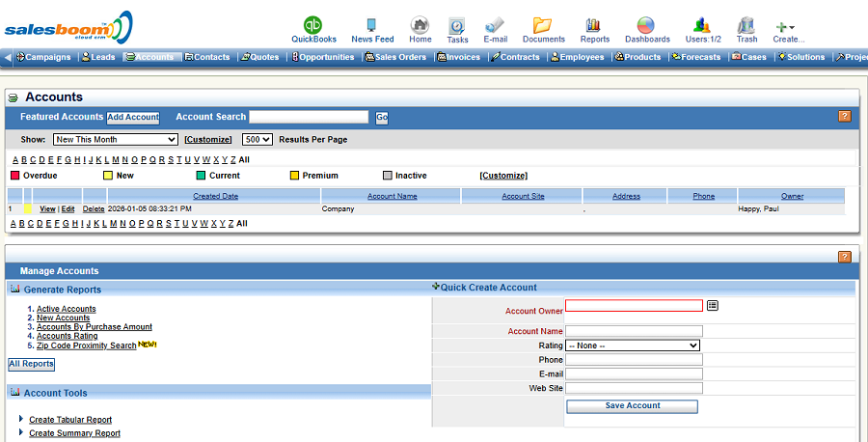Open the QuickBooks icon in top toolbar

coord(313,26)
